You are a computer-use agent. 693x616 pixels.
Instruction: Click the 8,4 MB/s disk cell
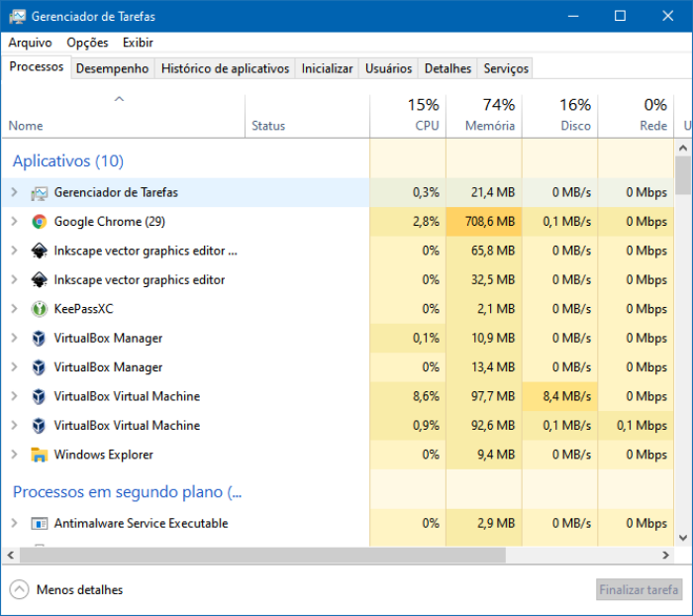[560, 396]
